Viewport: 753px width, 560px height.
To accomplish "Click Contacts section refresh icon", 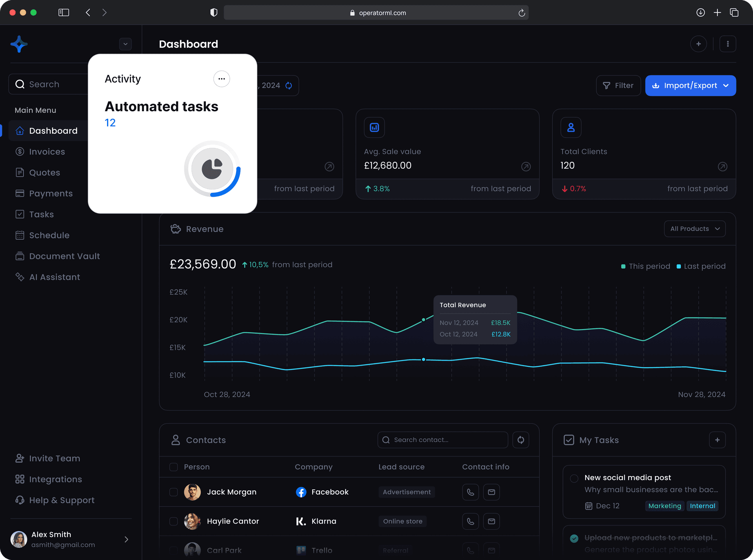I will click(520, 440).
